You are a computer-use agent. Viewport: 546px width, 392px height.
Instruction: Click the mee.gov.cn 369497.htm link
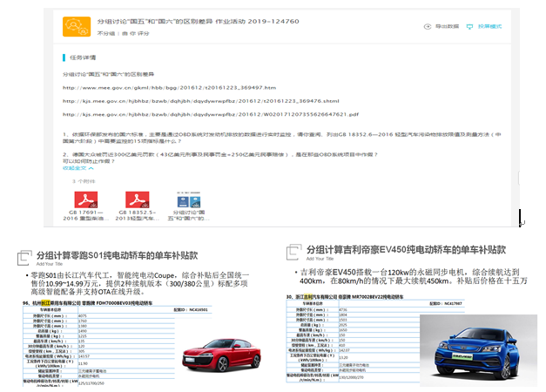pos(169,88)
